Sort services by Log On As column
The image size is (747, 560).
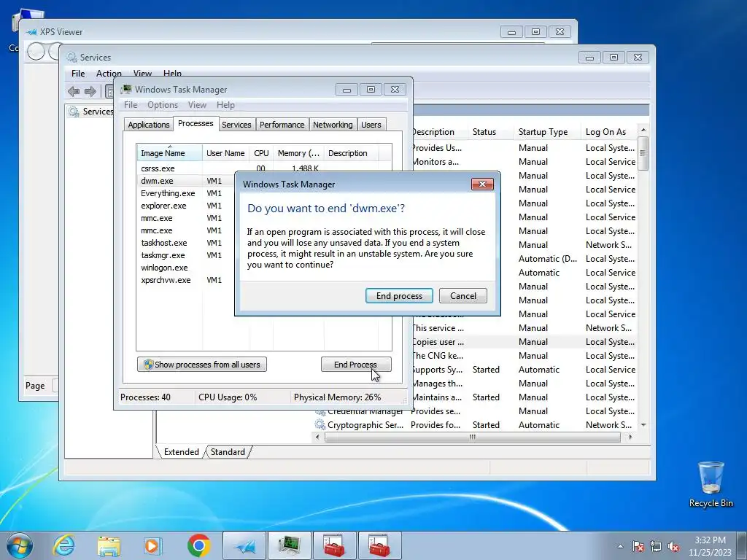609,132
